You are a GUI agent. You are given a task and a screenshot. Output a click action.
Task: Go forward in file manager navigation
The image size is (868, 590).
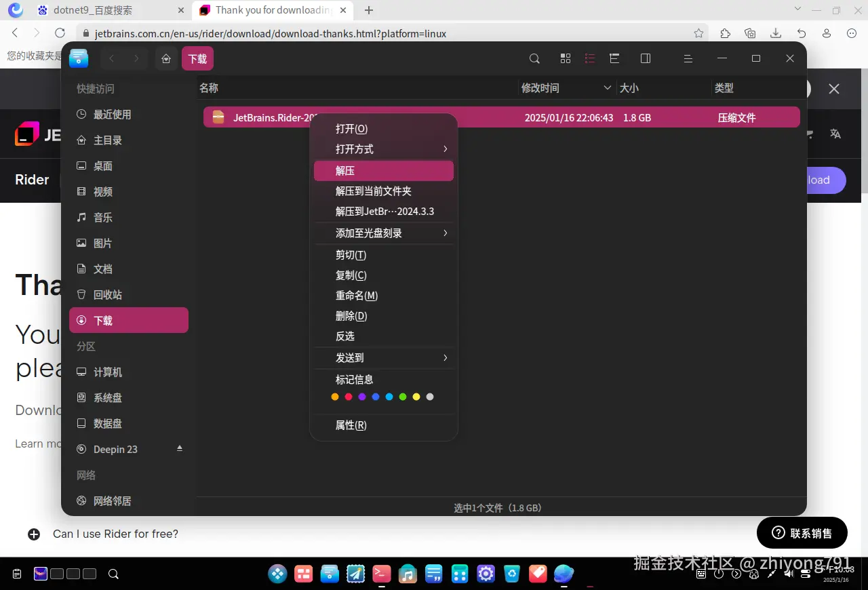point(136,59)
